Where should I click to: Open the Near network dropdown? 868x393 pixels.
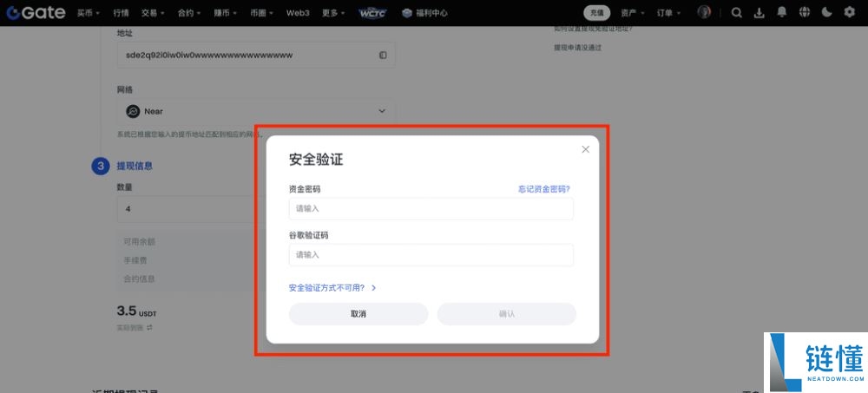pos(256,111)
